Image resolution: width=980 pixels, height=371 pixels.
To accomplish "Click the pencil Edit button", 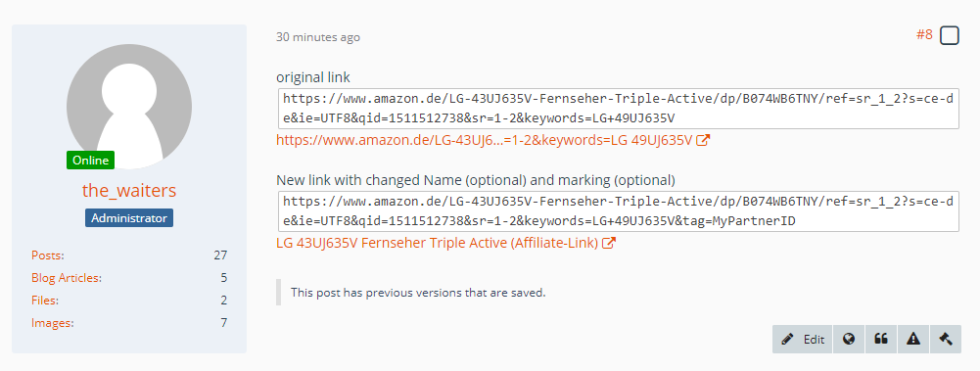I will pyautogui.click(x=803, y=339).
